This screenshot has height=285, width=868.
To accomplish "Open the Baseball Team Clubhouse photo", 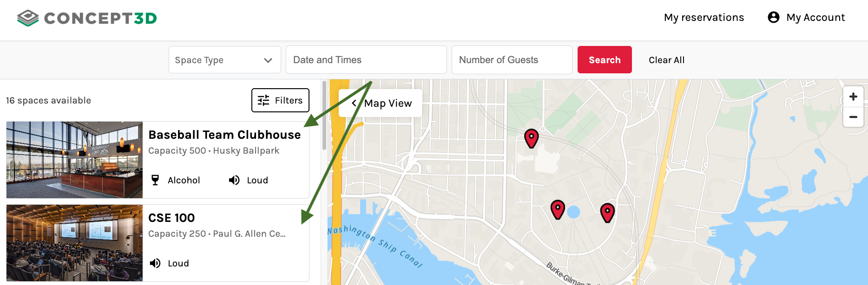I will point(74,160).
